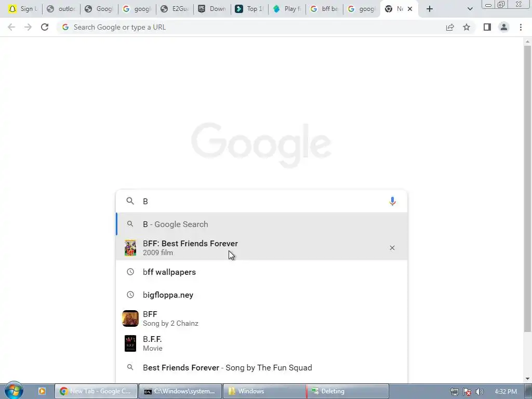This screenshot has width=532, height=399.
Task: Reload the current page
Action: [x=45, y=27]
